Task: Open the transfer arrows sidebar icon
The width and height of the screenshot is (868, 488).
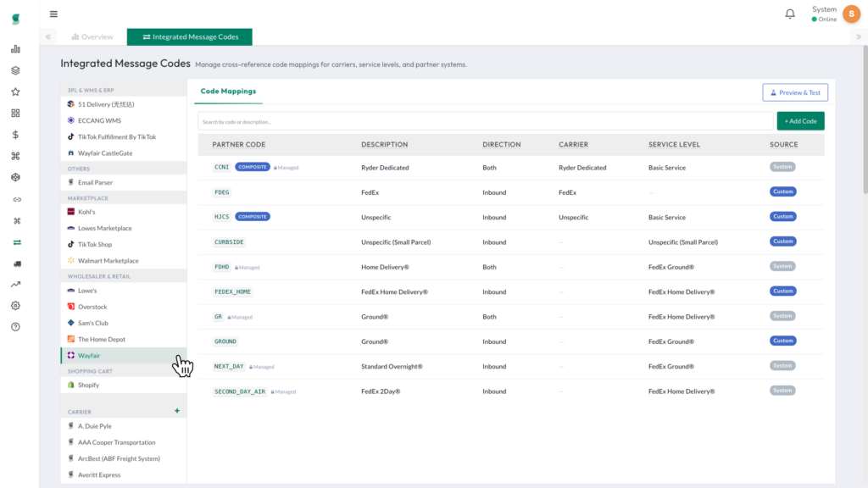Action: pos(17,242)
